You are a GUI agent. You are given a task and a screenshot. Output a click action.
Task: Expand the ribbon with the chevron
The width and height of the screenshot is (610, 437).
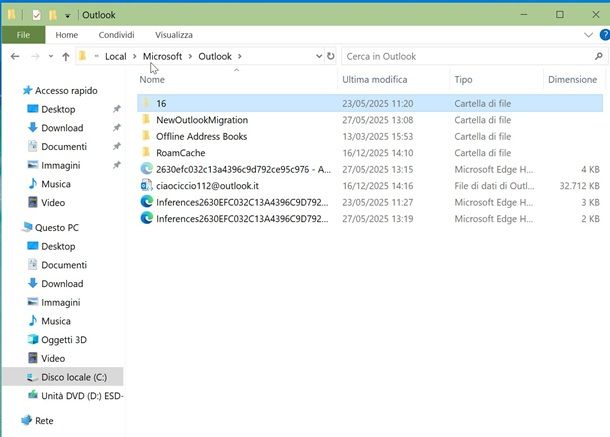click(x=589, y=35)
